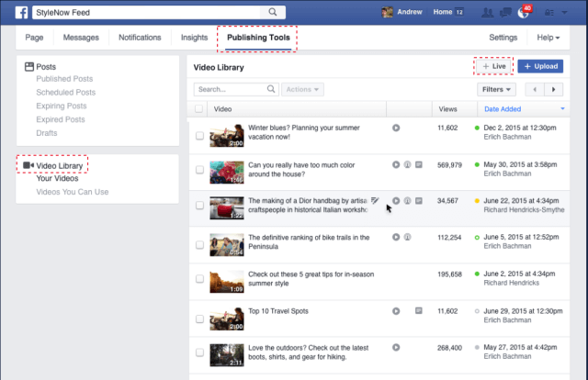Click edit pencil icon on Dior handbag video
The width and height of the screenshot is (588, 380).
[x=376, y=200]
